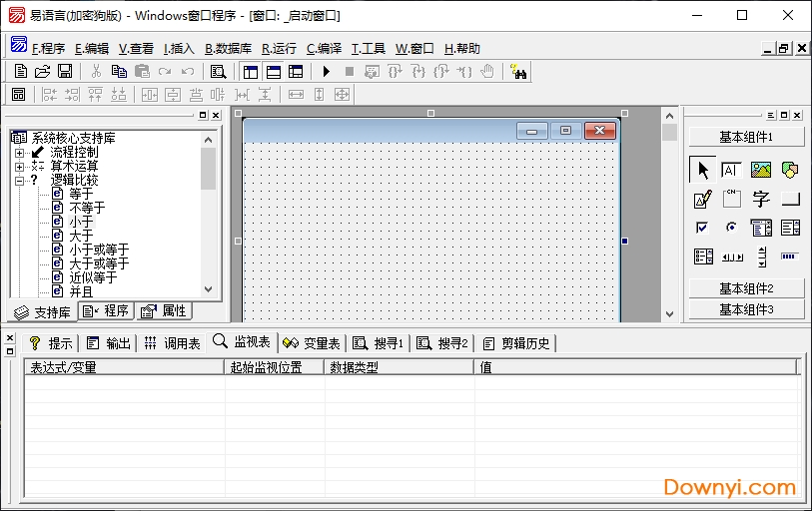Click up arrow of library tree scrollbar
This screenshot has height=511, width=812.
(x=208, y=140)
